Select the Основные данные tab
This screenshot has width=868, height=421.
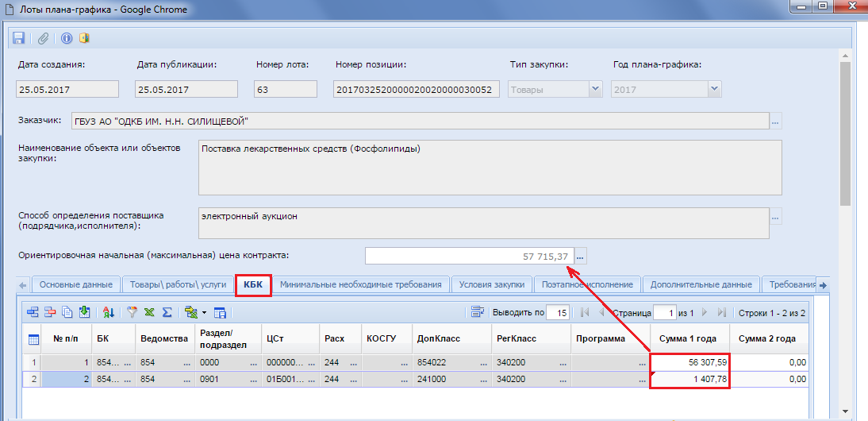[x=76, y=284]
